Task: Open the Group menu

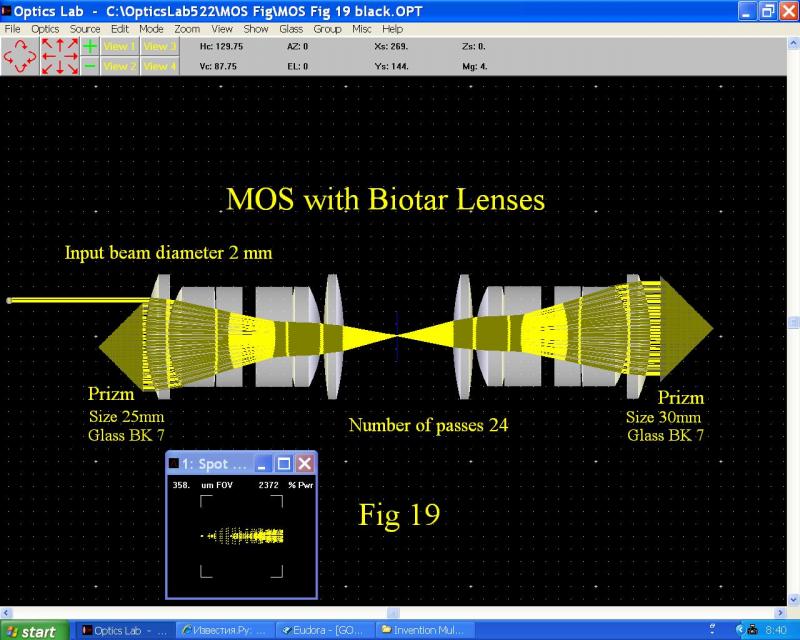Action: (328, 29)
